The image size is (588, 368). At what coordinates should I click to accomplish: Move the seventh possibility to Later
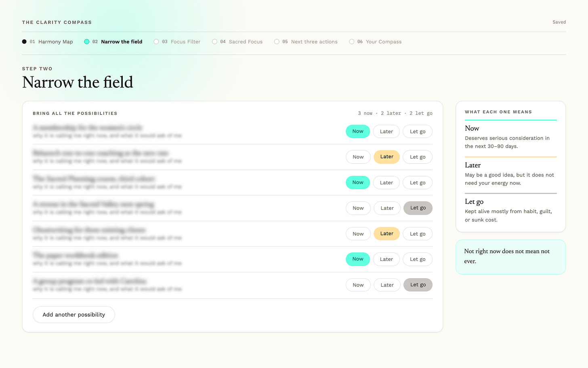[x=387, y=285]
